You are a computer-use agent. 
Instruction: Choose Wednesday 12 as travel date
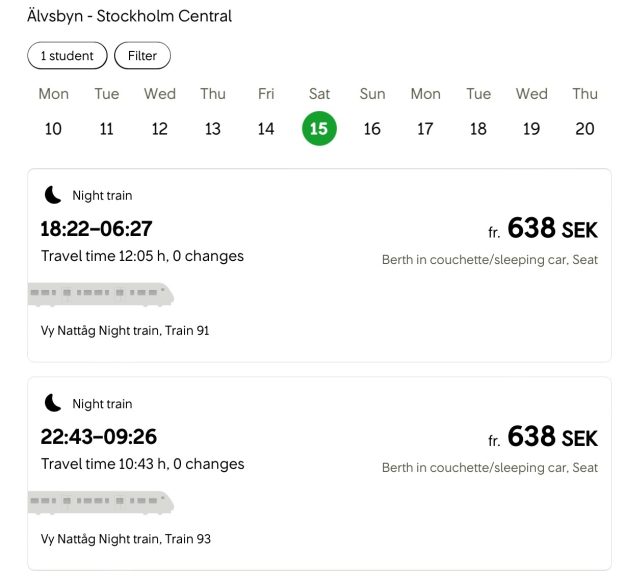coord(160,113)
